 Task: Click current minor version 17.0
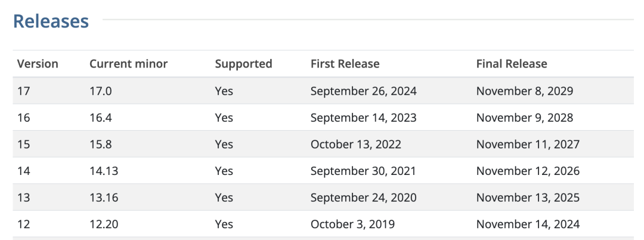100,91
